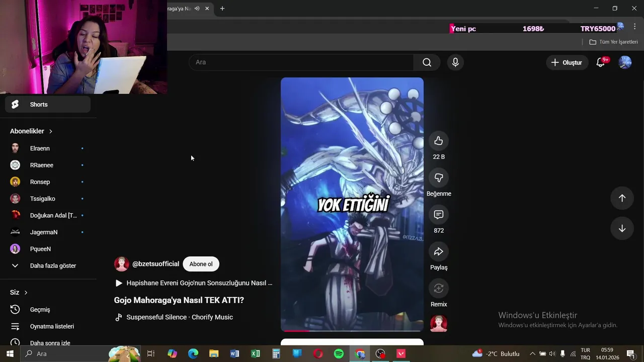Open Opera browser from the taskbar
Image resolution: width=644 pixels, height=362 pixels.
click(x=318, y=354)
